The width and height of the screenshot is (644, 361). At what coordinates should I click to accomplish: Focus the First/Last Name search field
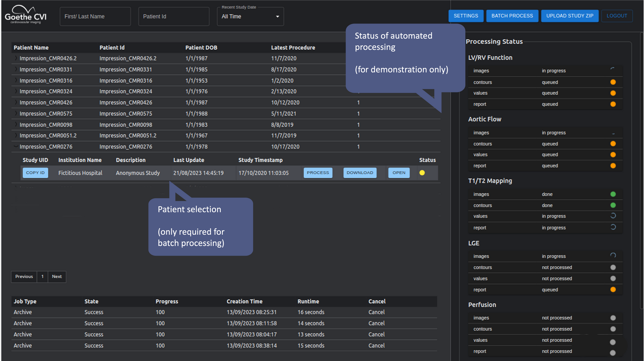pos(95,16)
